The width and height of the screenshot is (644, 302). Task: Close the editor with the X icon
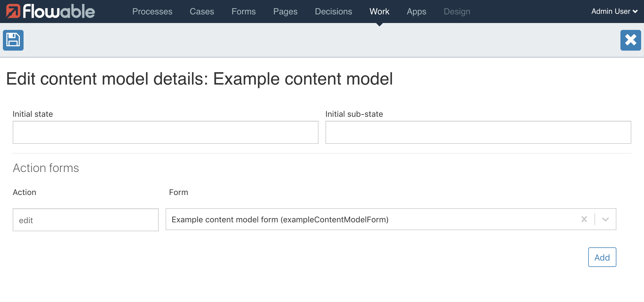coord(631,40)
